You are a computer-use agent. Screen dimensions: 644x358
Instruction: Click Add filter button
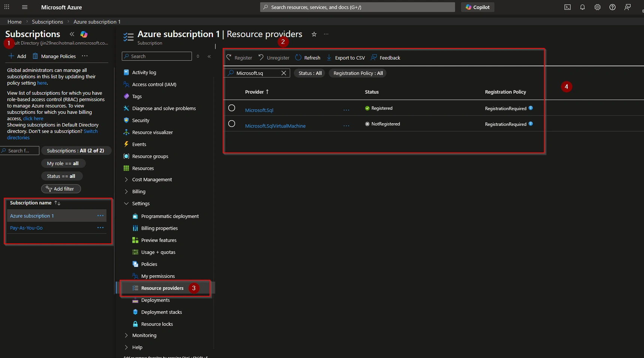point(61,189)
